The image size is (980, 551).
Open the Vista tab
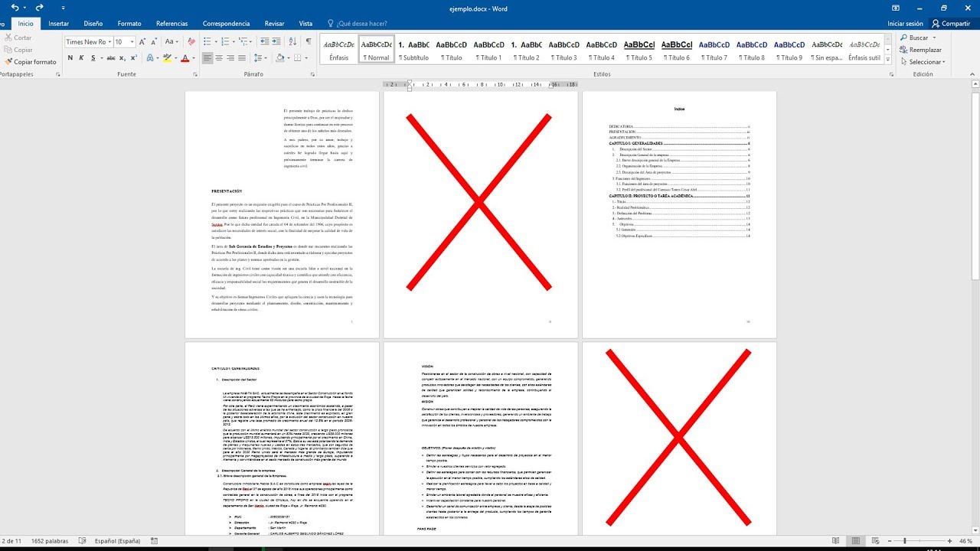click(305, 24)
